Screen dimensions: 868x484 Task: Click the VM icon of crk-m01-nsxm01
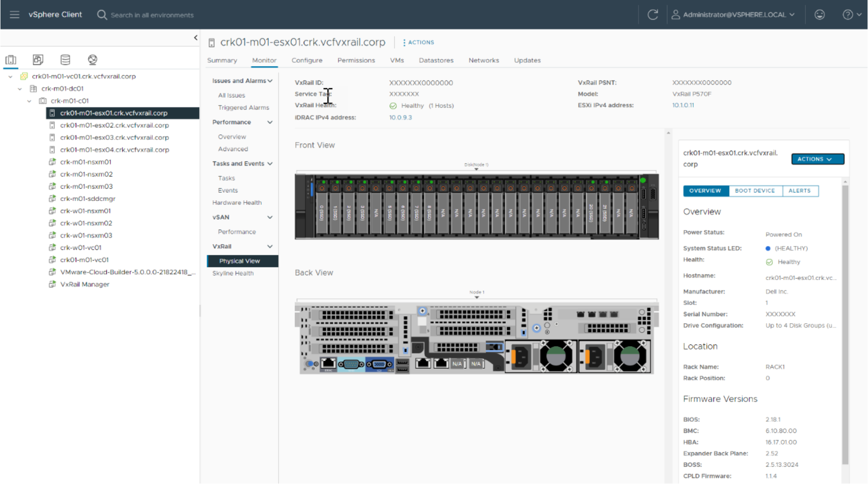pyautogui.click(x=52, y=162)
